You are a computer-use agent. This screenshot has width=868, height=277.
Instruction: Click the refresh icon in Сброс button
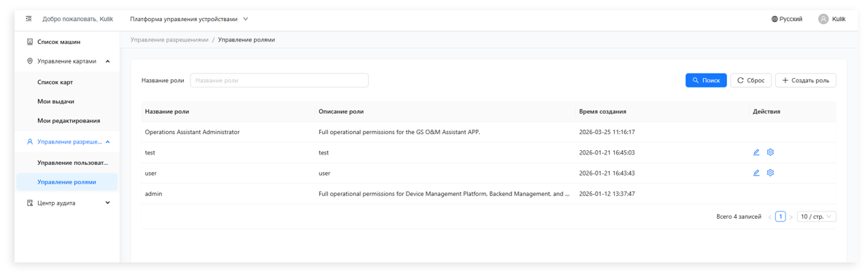click(740, 80)
